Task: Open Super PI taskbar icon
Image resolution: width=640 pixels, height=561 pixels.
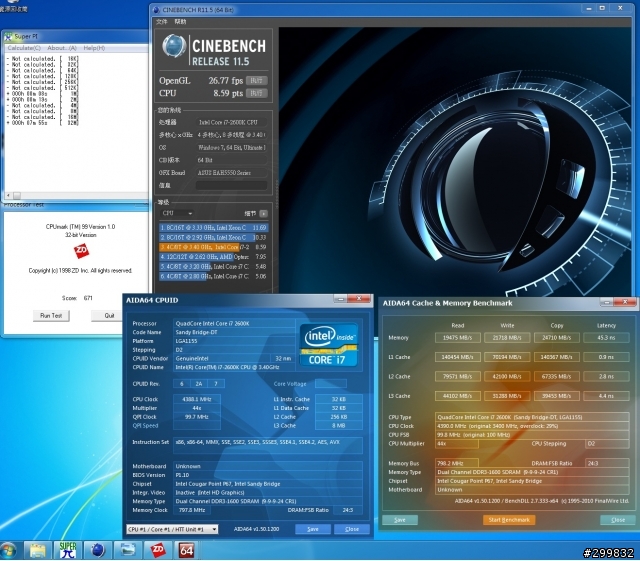Action: click(x=68, y=550)
